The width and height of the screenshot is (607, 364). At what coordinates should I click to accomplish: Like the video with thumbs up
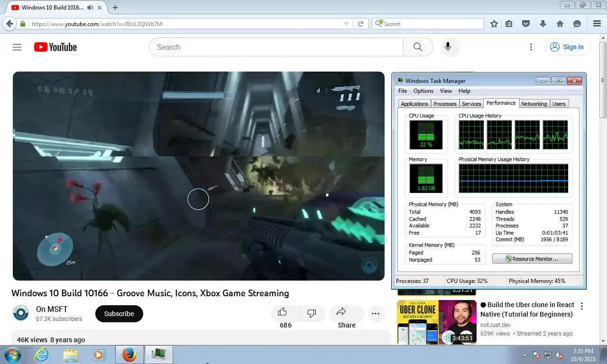[283, 312]
